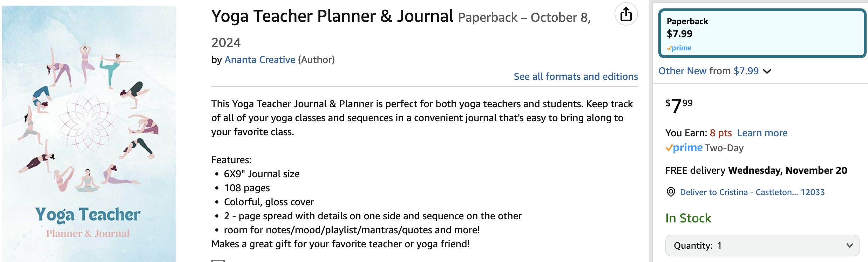Click the Quantity selector chevron arrow

click(x=849, y=246)
